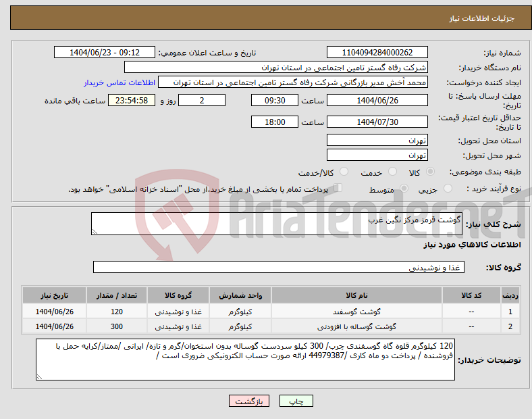Click the تعداد / مقدار column header
Screen dimensions: 532x419
coord(117,295)
